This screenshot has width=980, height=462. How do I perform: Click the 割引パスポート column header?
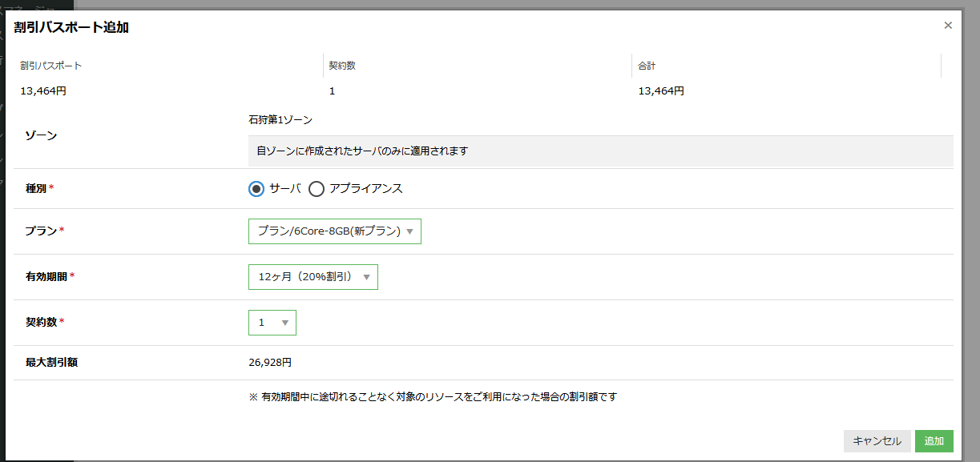[51, 66]
